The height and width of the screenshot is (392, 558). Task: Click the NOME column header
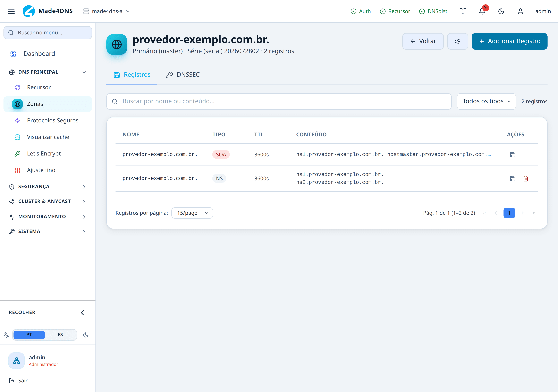[x=131, y=135]
